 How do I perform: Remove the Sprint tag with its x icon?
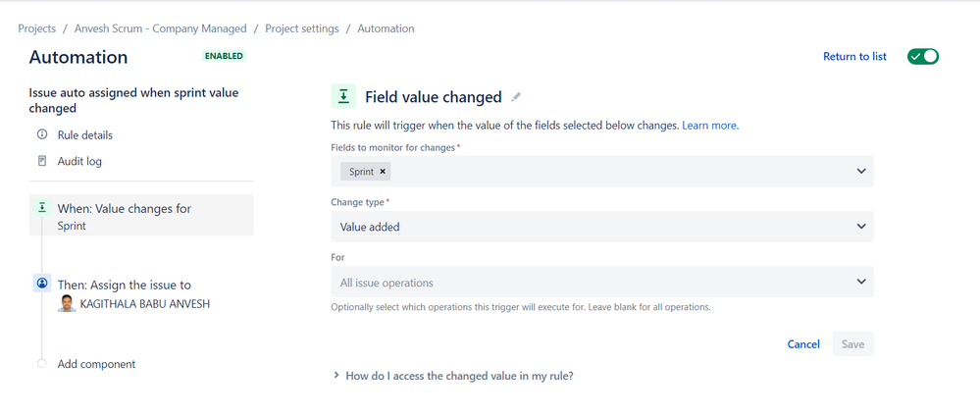384,171
